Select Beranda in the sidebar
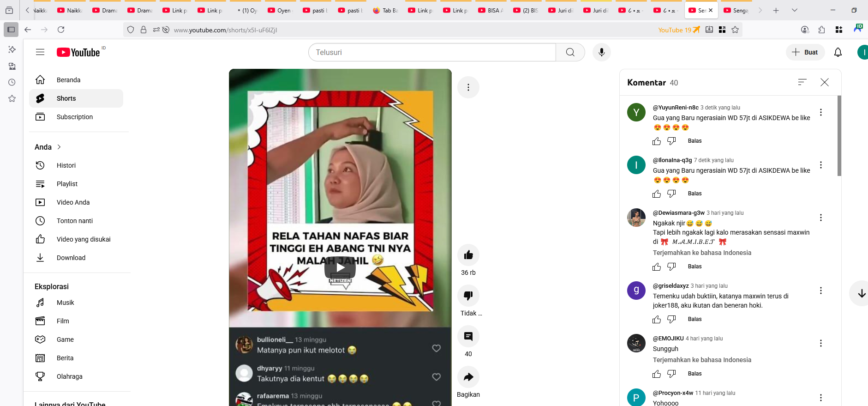This screenshot has width=868, height=406. pyautogui.click(x=76, y=80)
